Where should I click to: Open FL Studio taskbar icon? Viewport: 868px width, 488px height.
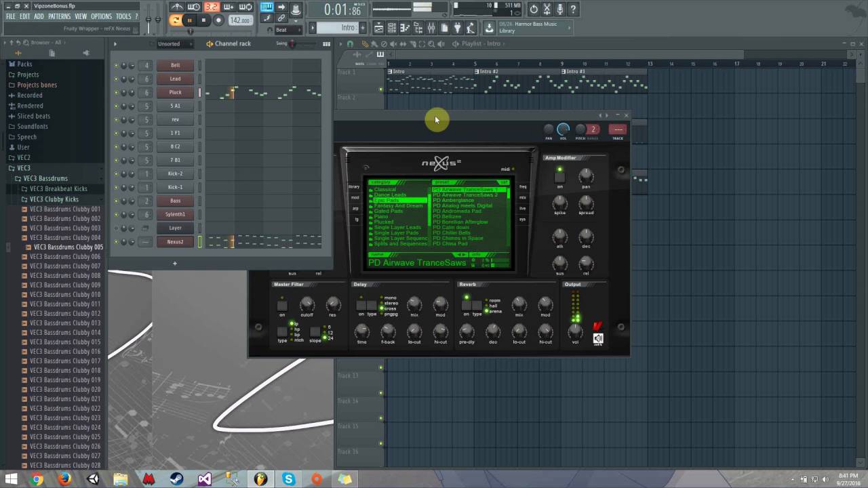(260, 479)
